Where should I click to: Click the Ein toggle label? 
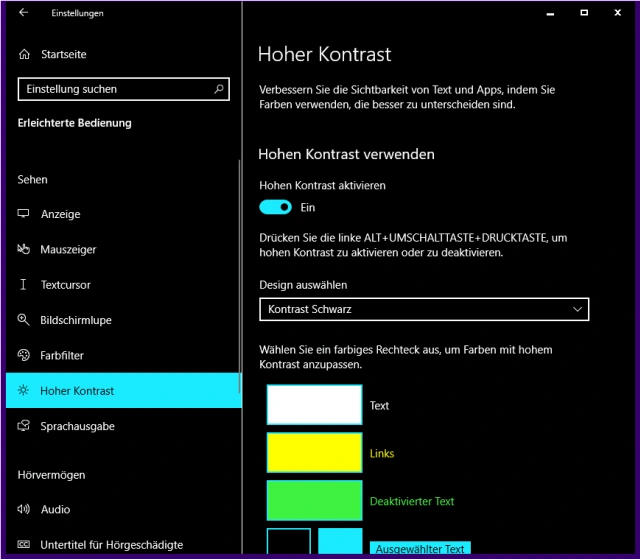tap(308, 207)
